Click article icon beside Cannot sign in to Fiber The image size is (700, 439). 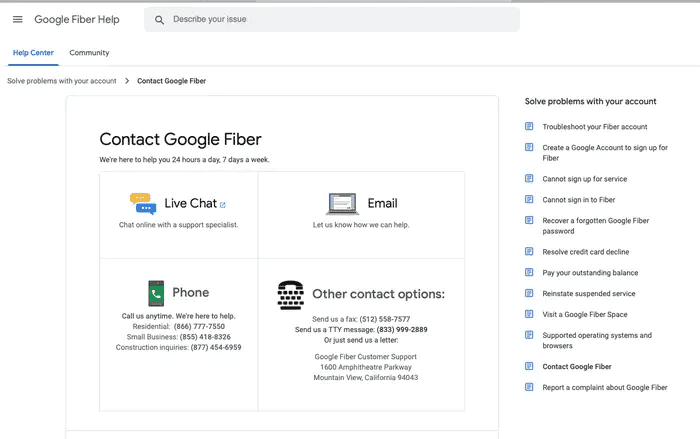[529, 199]
